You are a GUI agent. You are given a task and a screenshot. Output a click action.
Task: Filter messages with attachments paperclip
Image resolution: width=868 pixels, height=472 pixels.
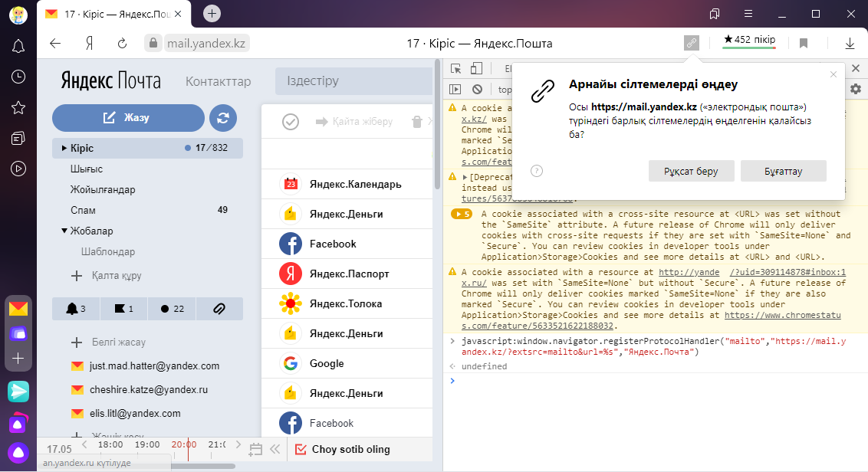point(219,309)
